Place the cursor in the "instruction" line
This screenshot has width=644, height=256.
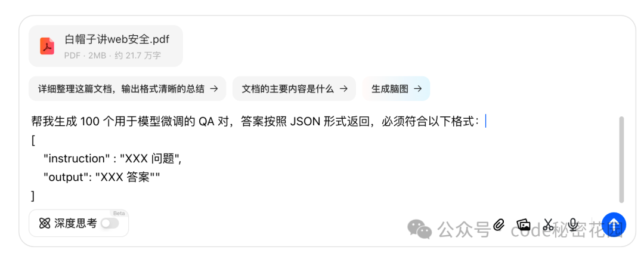coord(113,159)
